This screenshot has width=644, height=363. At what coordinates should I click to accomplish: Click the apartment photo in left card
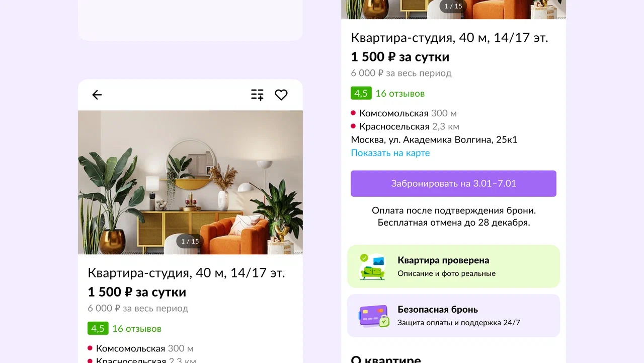coord(190,182)
